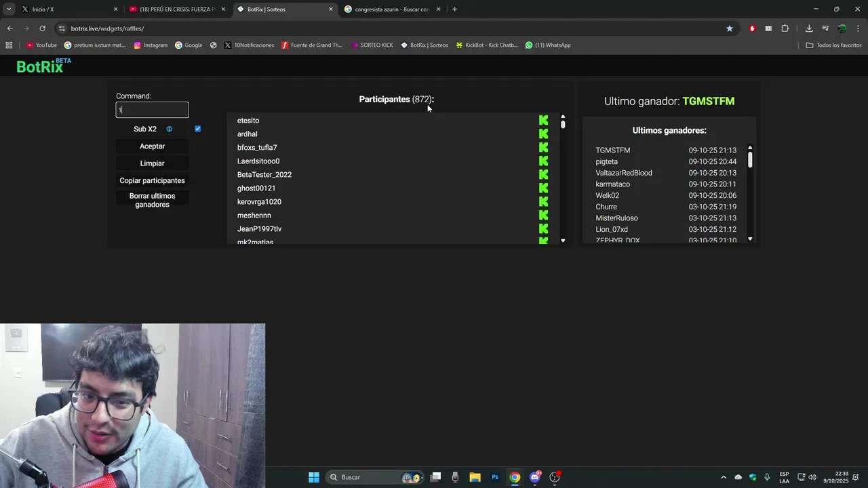Open the 10Notificaciones bookmark
The height and width of the screenshot is (488, 868).
tap(249, 45)
